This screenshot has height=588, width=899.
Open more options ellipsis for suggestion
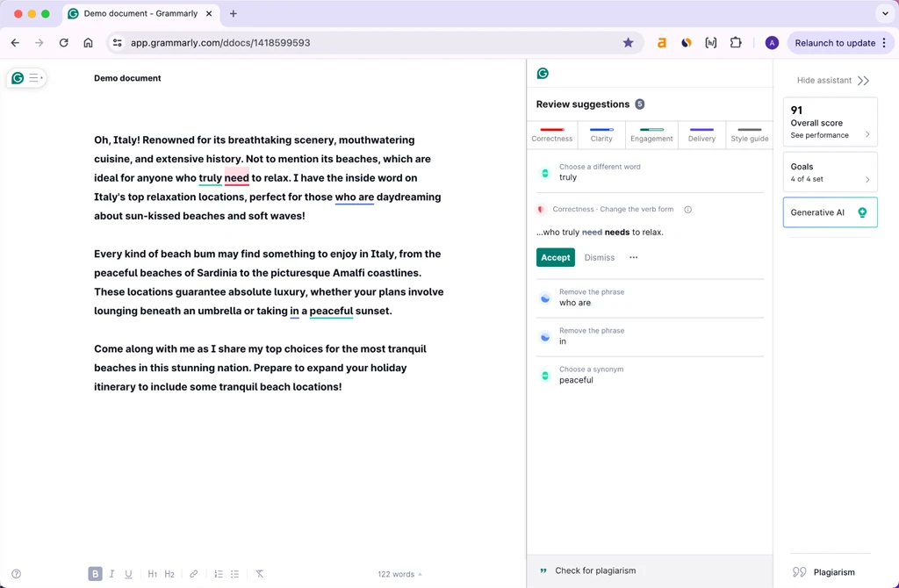[634, 257]
